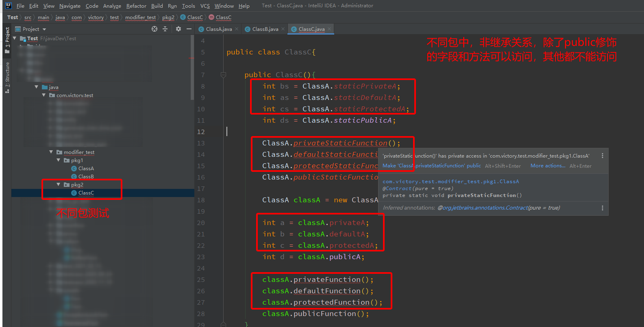Click the pkg2 breadcrumb
This screenshot has width=644, height=327.
pos(168,17)
